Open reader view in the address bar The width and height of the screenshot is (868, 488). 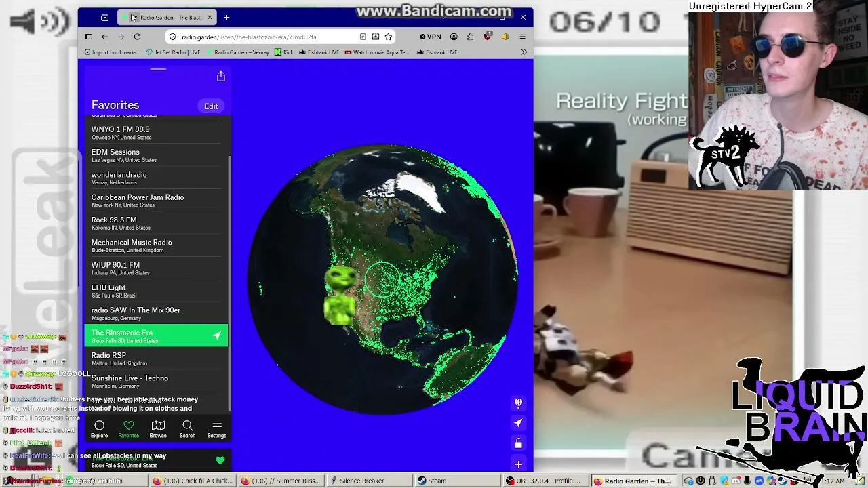[363, 37]
